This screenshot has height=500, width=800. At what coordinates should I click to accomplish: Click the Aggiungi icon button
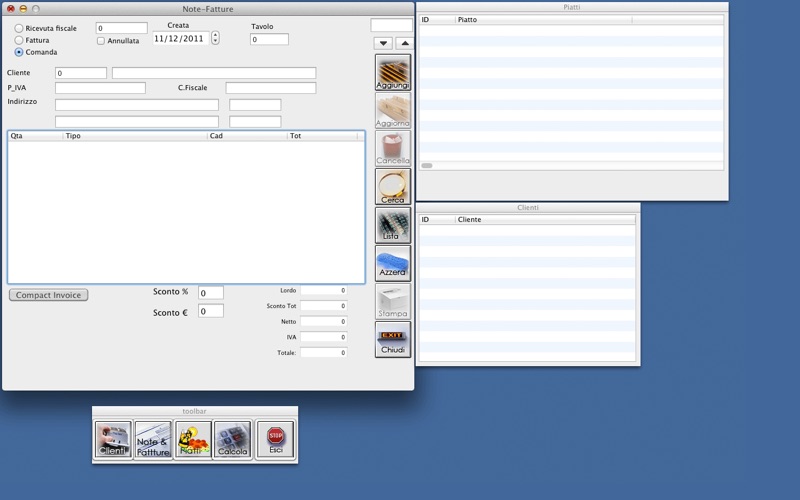[393, 72]
